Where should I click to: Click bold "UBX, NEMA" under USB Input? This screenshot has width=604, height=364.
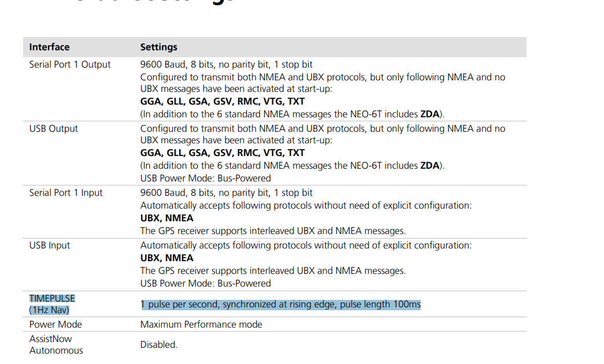167,258
